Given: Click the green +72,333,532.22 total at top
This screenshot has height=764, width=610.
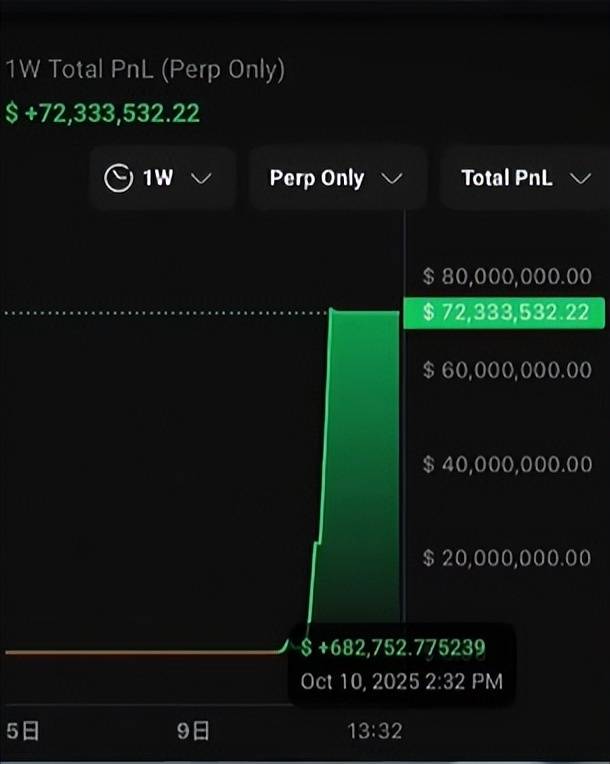Looking at the screenshot, I should [x=103, y=112].
